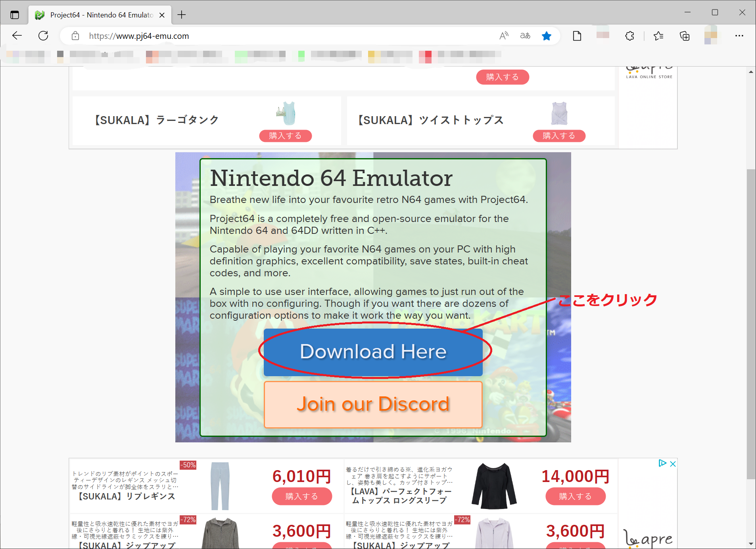Open the tab actions menu icon
756x549 pixels.
tap(15, 15)
